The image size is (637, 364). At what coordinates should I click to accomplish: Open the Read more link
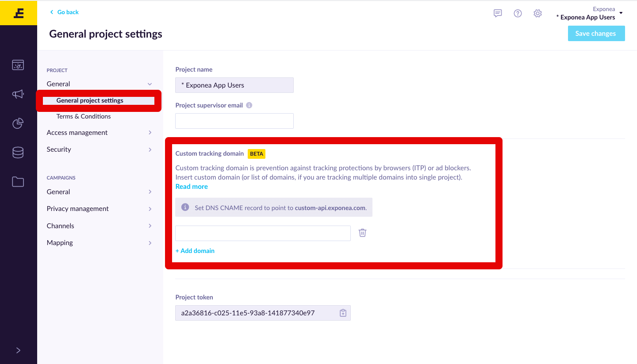(192, 187)
